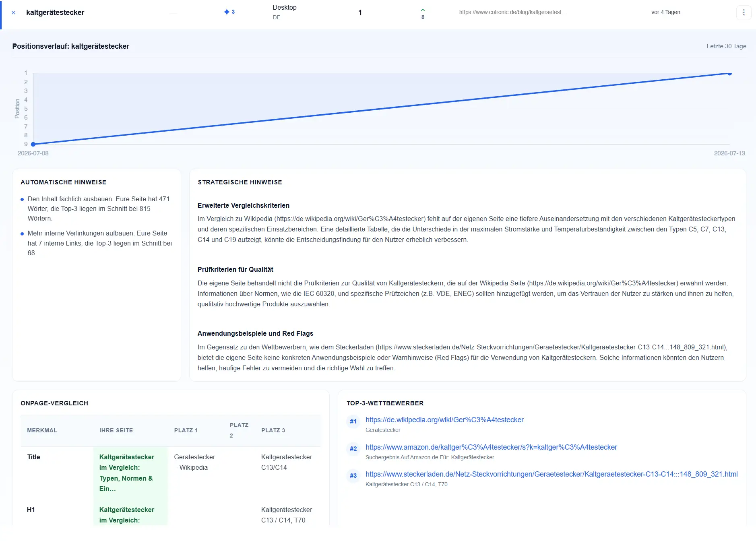The height and width of the screenshot is (541, 756).
Task: Click 'Anwendungsbeispiele und Red Flags' heading
Action: tap(255, 333)
